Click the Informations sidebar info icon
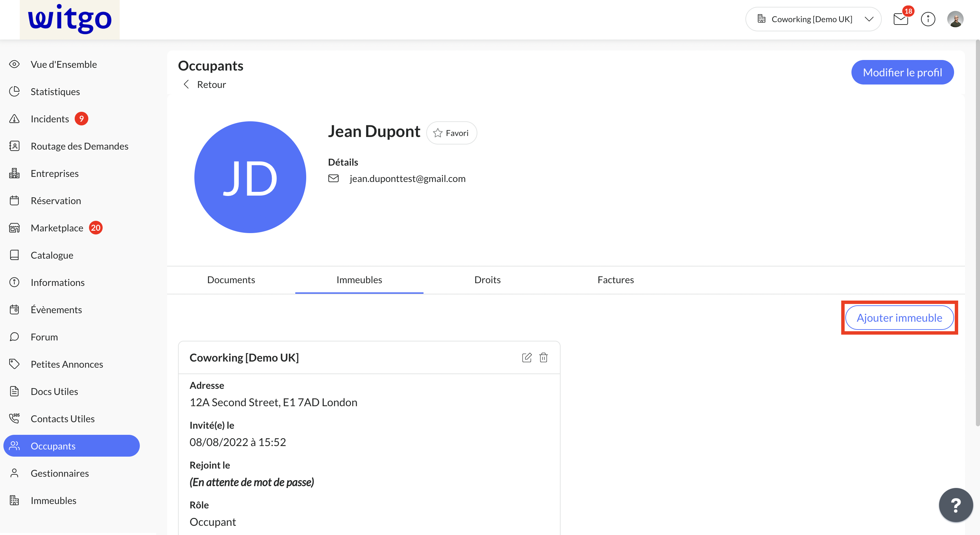This screenshot has height=535, width=980. click(x=14, y=282)
